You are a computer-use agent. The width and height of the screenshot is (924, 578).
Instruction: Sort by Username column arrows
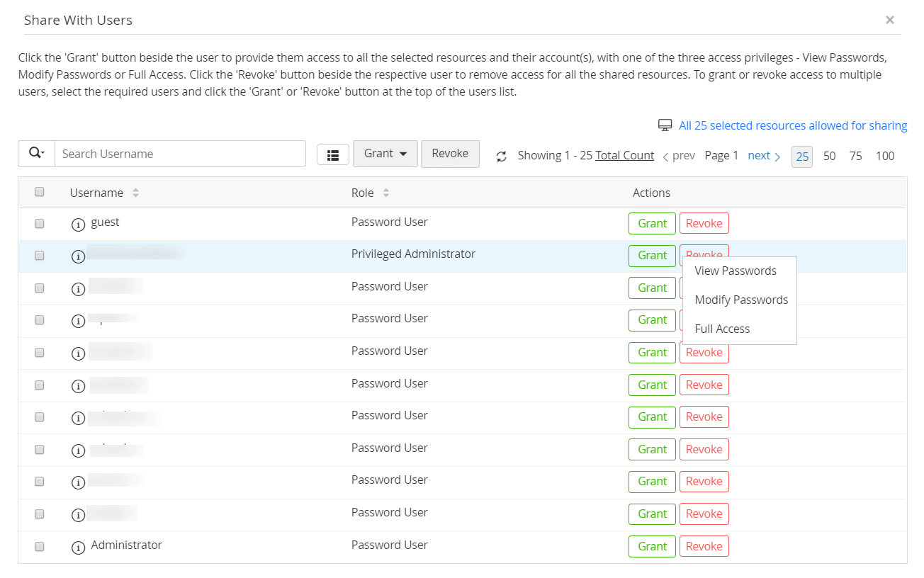[x=135, y=193]
